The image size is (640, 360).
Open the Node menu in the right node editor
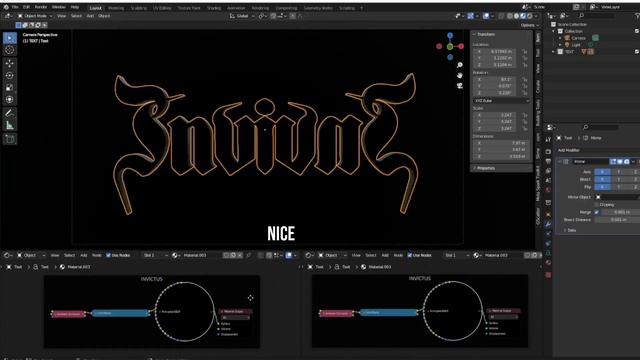(398, 255)
